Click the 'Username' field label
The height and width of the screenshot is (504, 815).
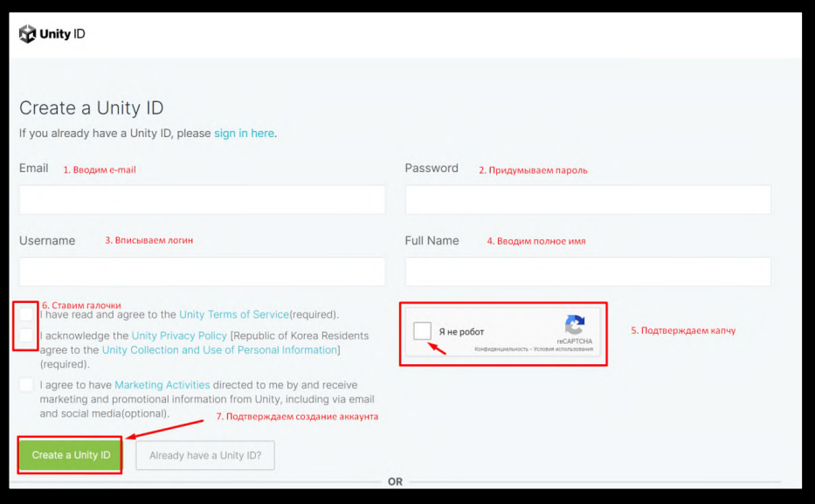(x=47, y=240)
